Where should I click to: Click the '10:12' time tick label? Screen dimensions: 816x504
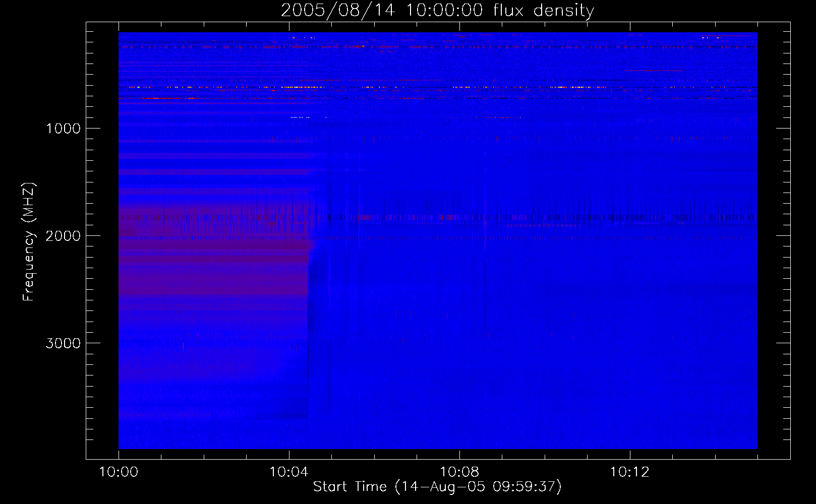[629, 472]
